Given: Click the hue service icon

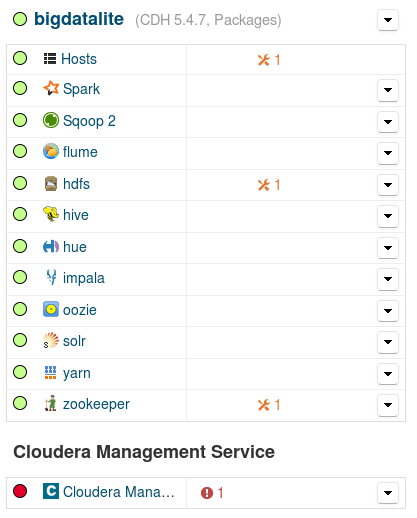Looking at the screenshot, I should pos(51,247).
